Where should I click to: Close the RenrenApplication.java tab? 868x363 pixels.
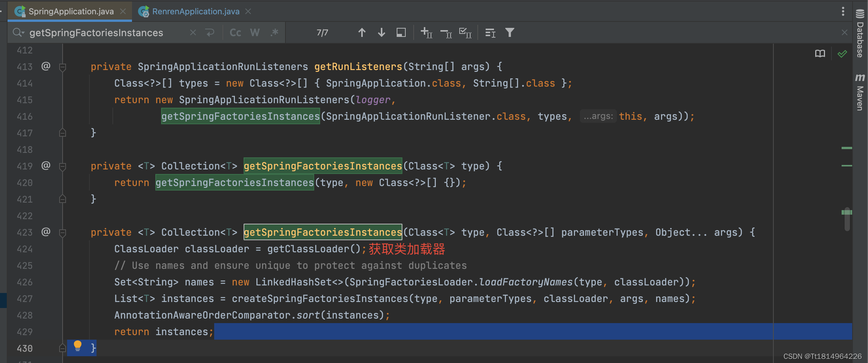coord(248,11)
